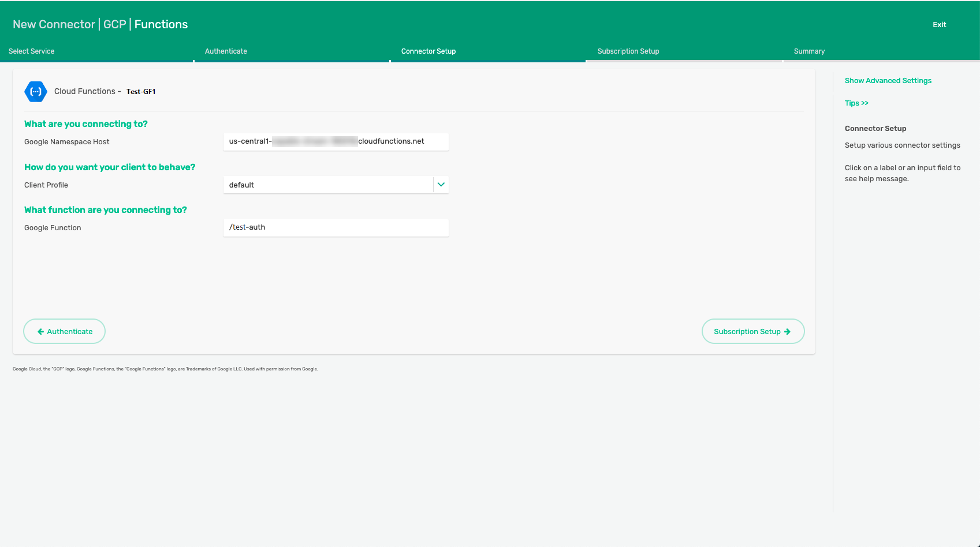Exit the new connector wizard
Screen dimensions: 980x547
[x=939, y=25]
